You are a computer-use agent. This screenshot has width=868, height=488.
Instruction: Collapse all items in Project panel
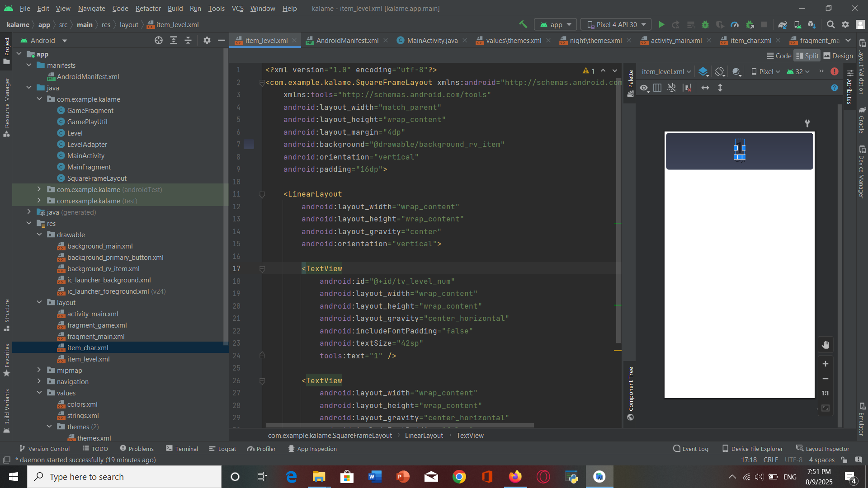(188, 40)
